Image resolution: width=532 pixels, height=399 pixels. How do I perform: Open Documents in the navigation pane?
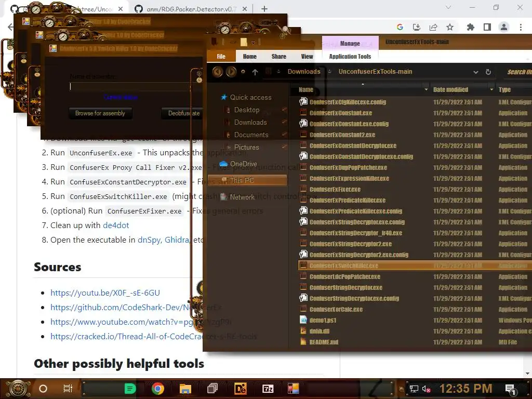pos(251,135)
